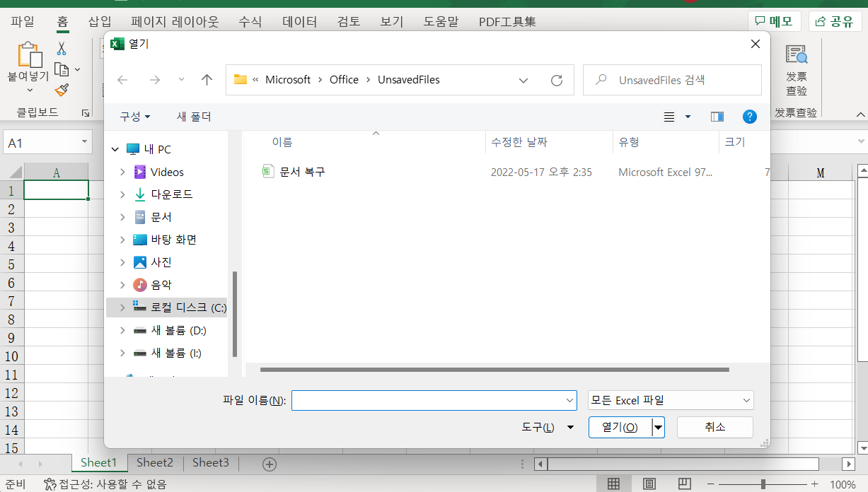This screenshot has width=868, height=492.
Task: Click the zoom slider handle
Action: click(x=763, y=484)
